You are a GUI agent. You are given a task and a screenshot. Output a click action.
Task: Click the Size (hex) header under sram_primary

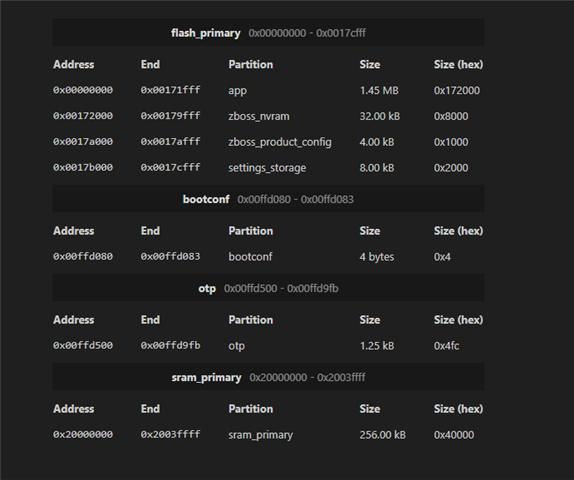point(458,409)
